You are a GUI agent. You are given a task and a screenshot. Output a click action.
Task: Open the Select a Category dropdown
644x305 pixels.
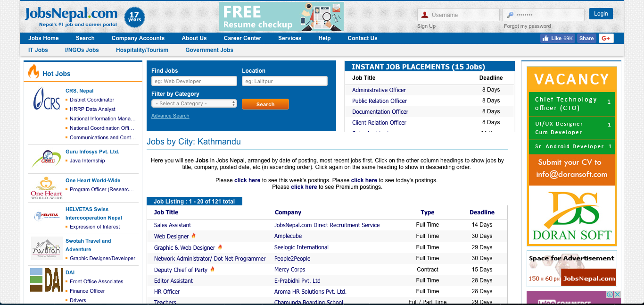[194, 103]
